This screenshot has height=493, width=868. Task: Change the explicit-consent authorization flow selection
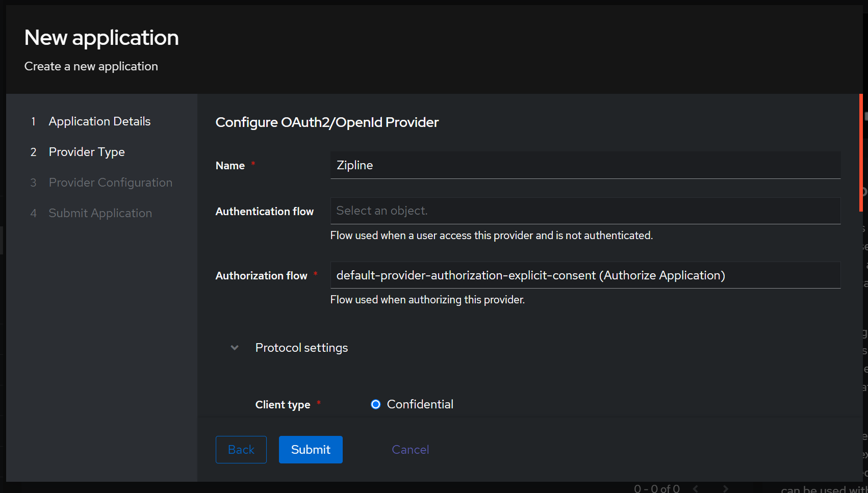pos(585,275)
